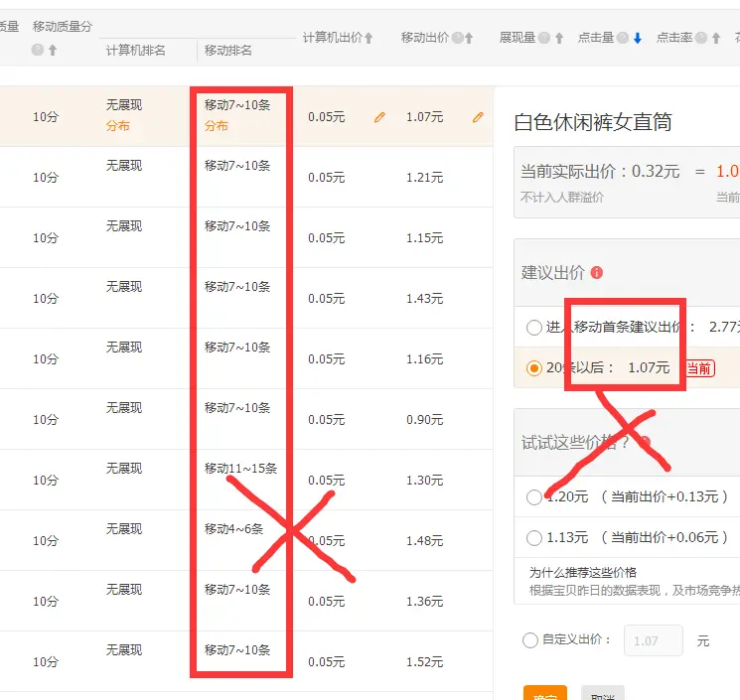
Task: Sort the 移动质量分 column with arrow
Action: point(52,50)
